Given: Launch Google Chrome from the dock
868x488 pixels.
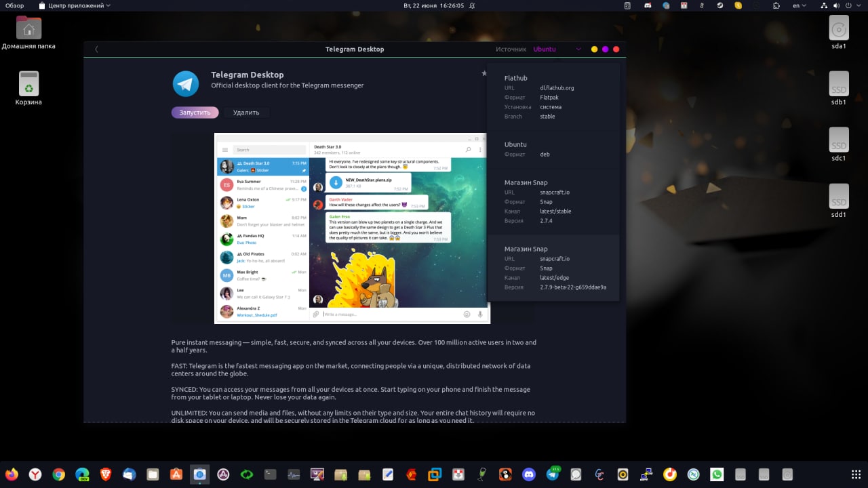Looking at the screenshot, I should [58, 474].
